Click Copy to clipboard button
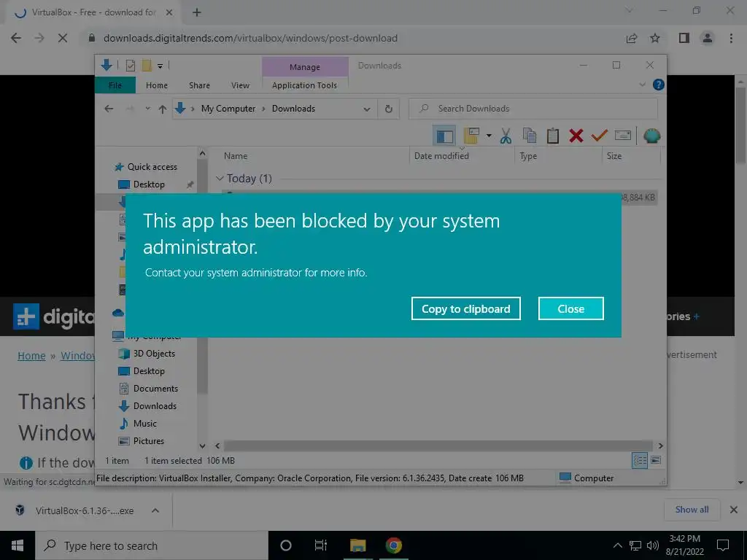 click(x=465, y=308)
